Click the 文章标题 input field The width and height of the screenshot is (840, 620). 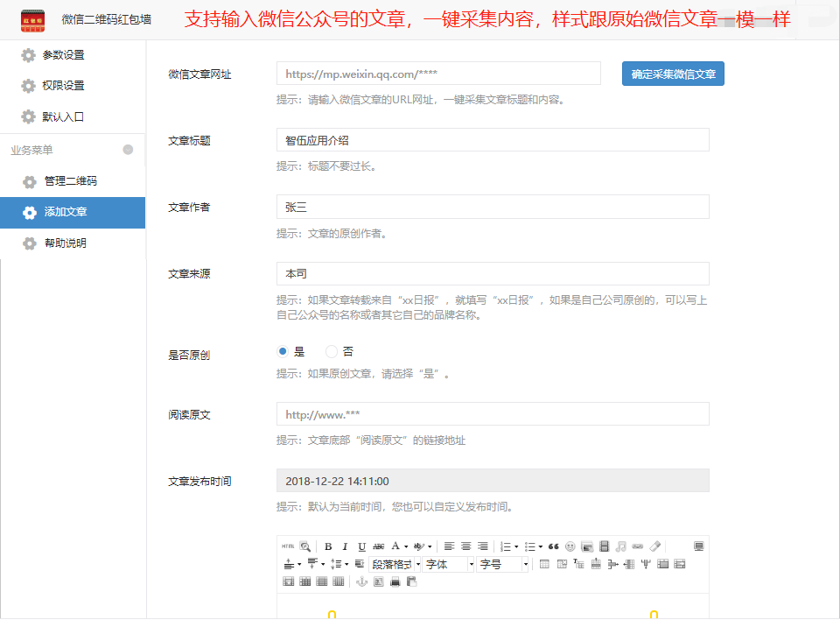tap(493, 140)
